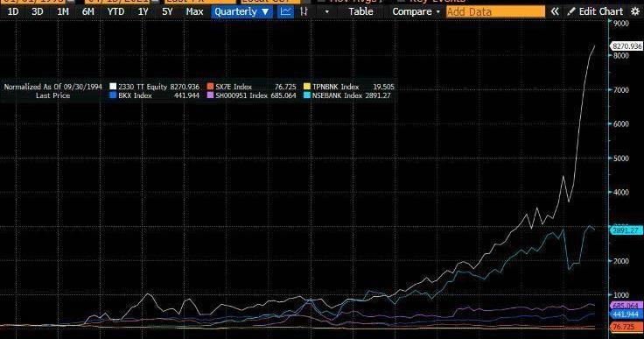The image size is (644, 339).
Task: Open the Quarterly periodicity dropdown
Action: [241, 11]
